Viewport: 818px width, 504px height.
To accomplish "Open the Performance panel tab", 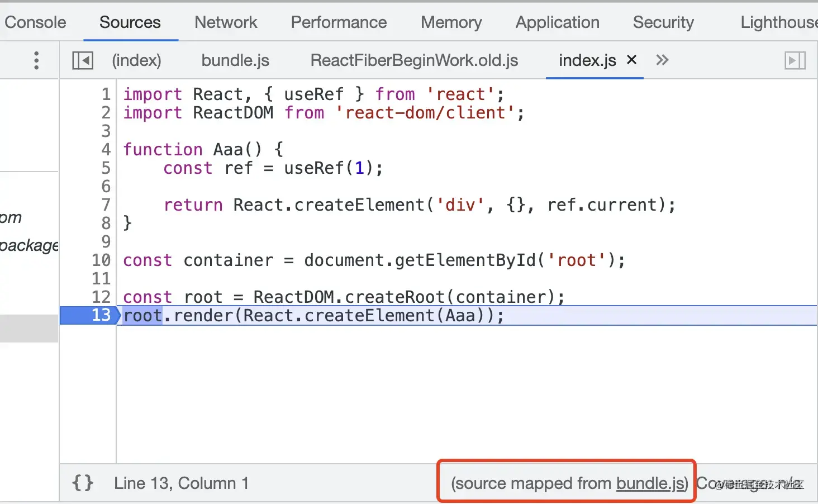I will (x=339, y=22).
